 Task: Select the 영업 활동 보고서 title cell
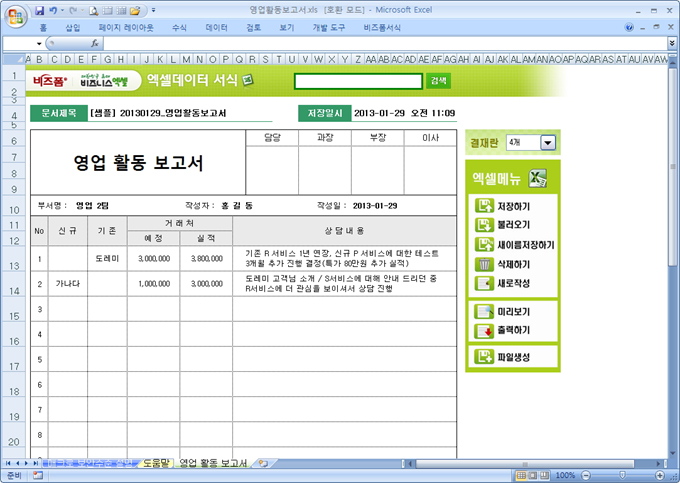(x=138, y=163)
